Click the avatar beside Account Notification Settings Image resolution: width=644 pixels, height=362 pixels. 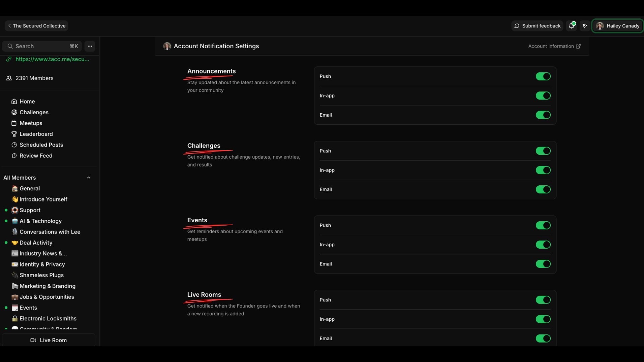click(167, 46)
